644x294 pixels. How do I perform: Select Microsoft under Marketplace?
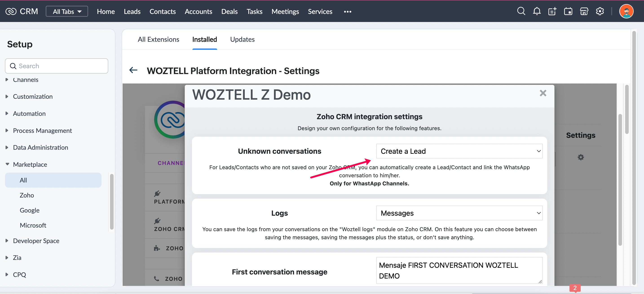(x=33, y=225)
